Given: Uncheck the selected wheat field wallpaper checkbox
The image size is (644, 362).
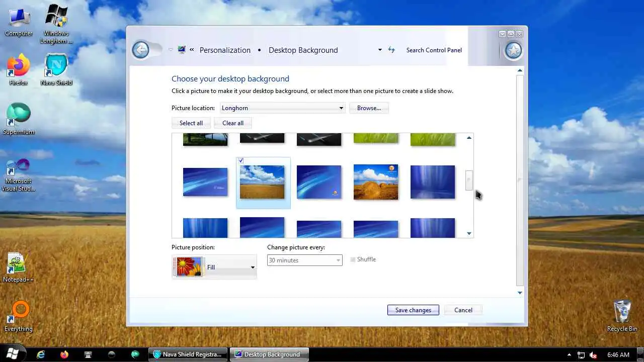Looking at the screenshot, I should (x=241, y=160).
